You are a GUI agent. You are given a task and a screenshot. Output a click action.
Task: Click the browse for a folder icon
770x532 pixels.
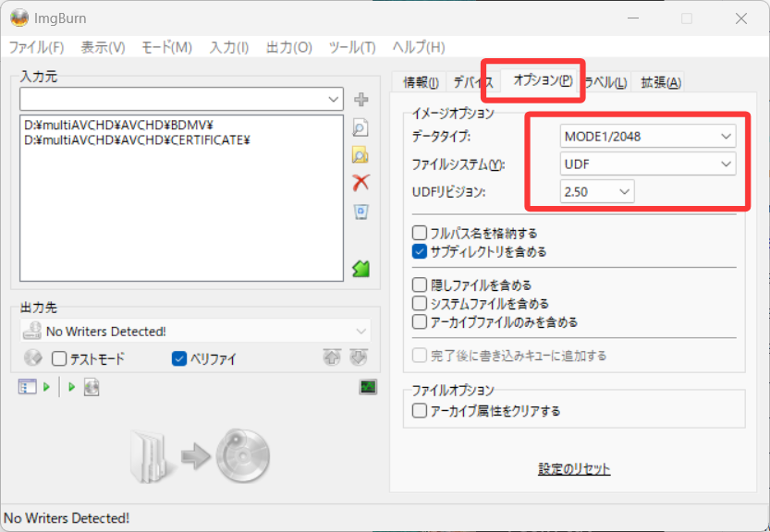tap(361, 155)
